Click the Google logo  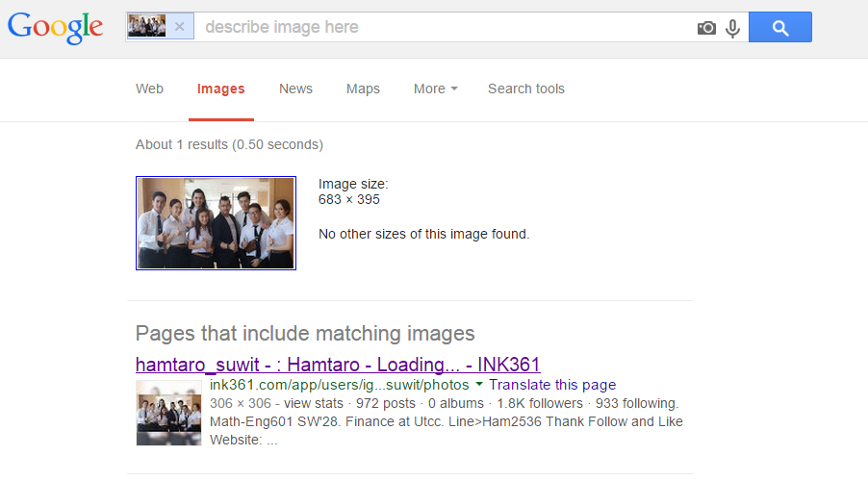tap(55, 27)
